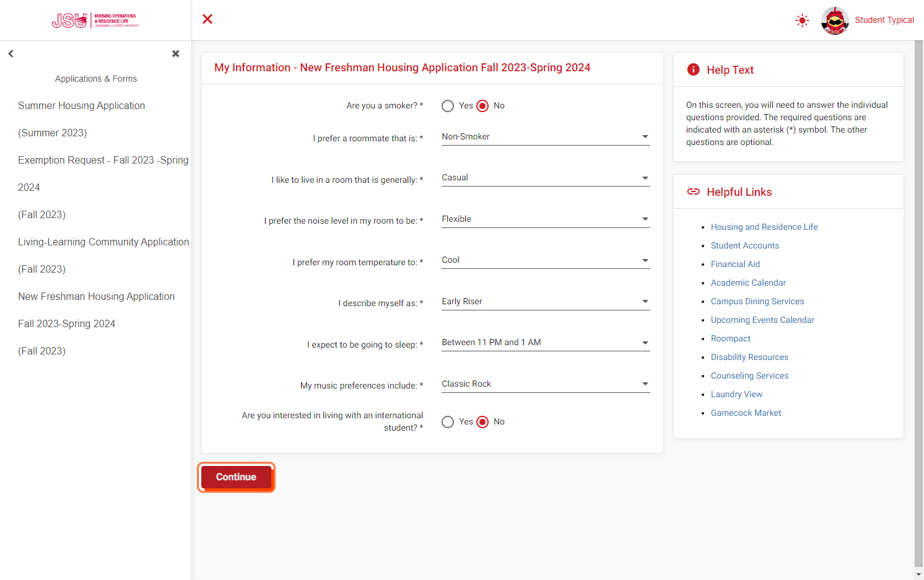Click the scrollbar down arrow
This screenshot has width=924, height=580.
[x=919, y=574]
